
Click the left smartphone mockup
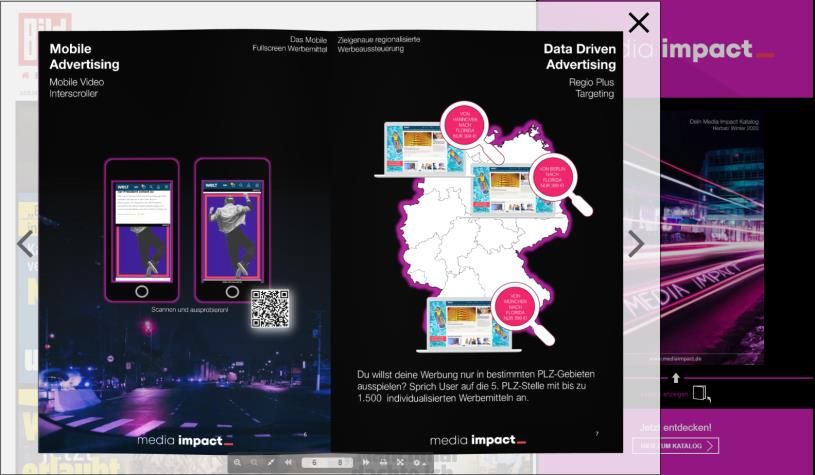coord(142,230)
